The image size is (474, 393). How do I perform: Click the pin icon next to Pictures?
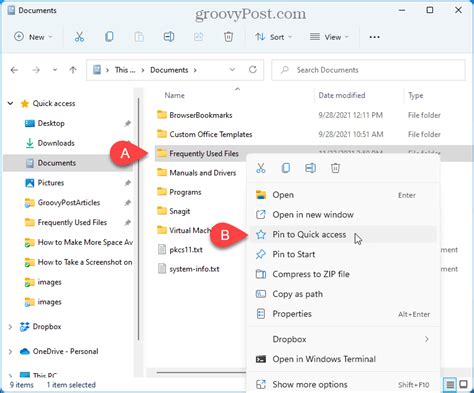coord(127,183)
